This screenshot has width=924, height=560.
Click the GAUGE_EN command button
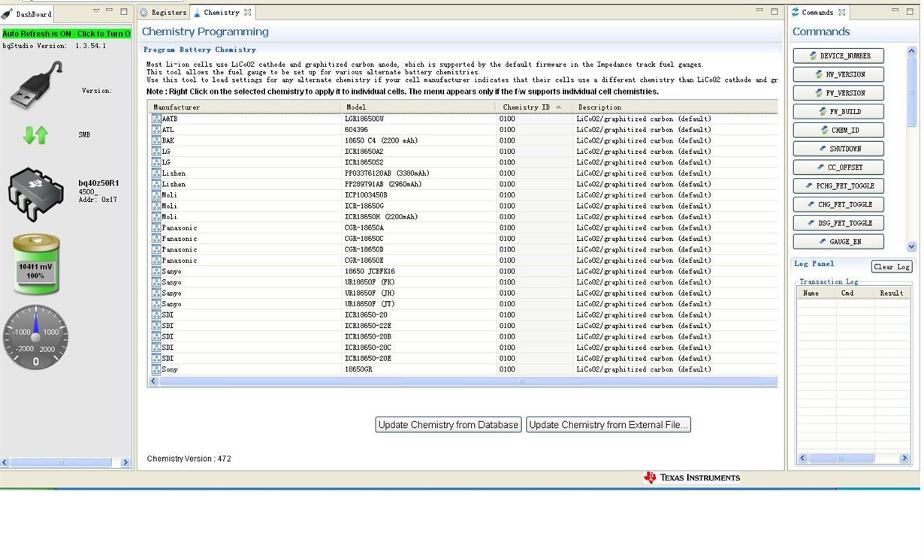838,242
